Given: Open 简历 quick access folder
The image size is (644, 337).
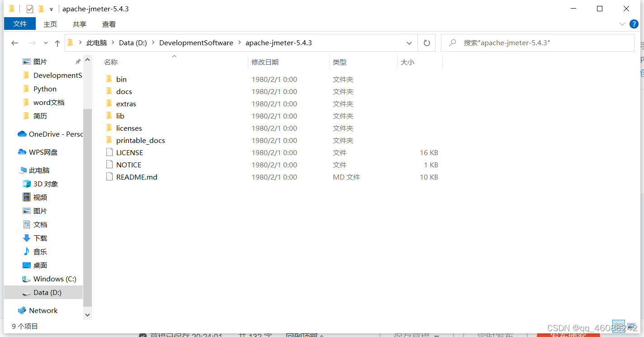Looking at the screenshot, I should click(35, 116).
